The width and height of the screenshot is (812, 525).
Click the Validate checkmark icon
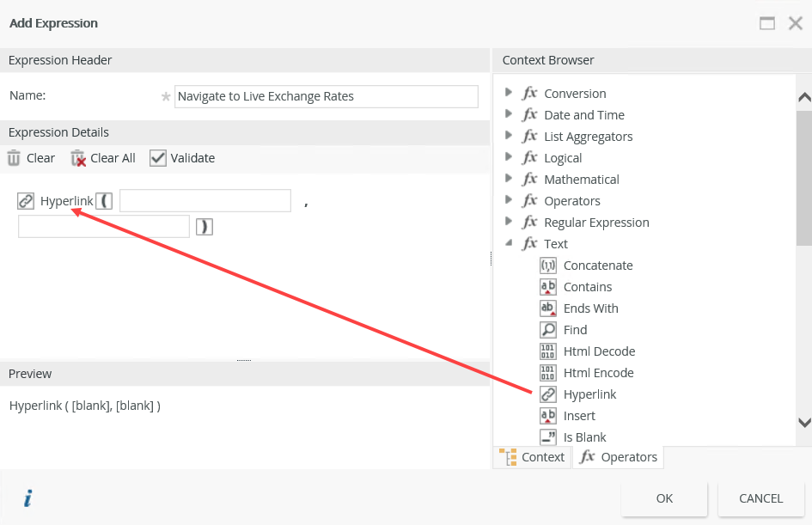tap(158, 158)
